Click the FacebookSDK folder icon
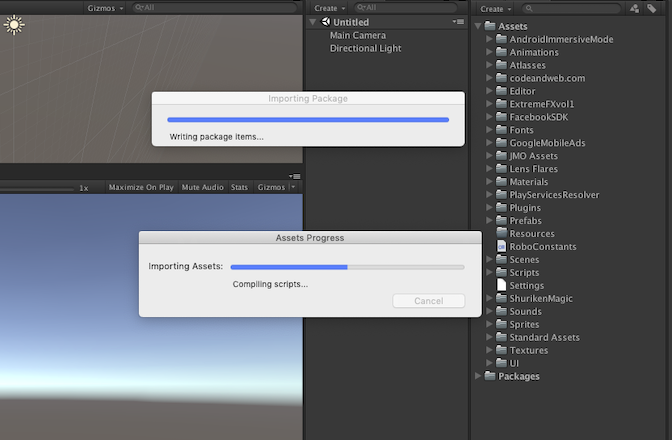 point(501,117)
